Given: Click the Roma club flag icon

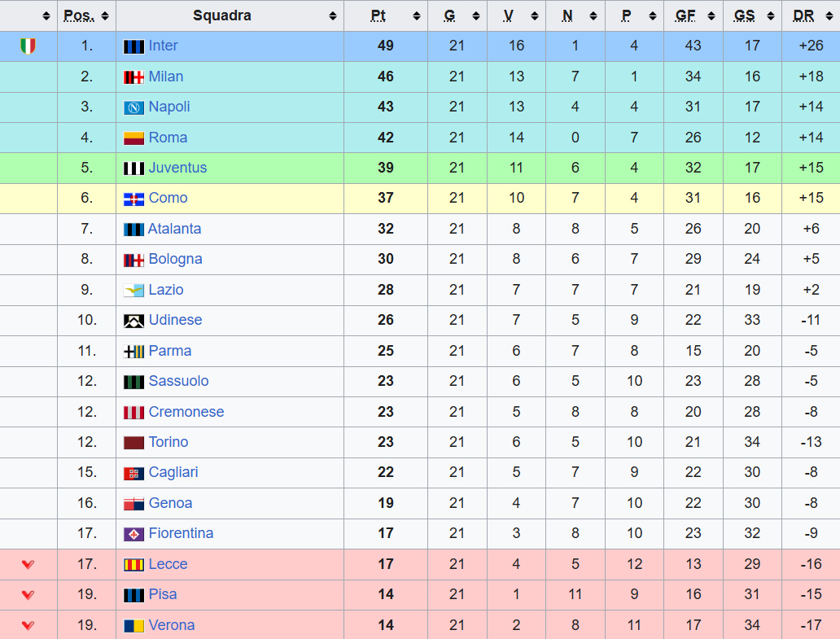Looking at the screenshot, I should click(133, 138).
